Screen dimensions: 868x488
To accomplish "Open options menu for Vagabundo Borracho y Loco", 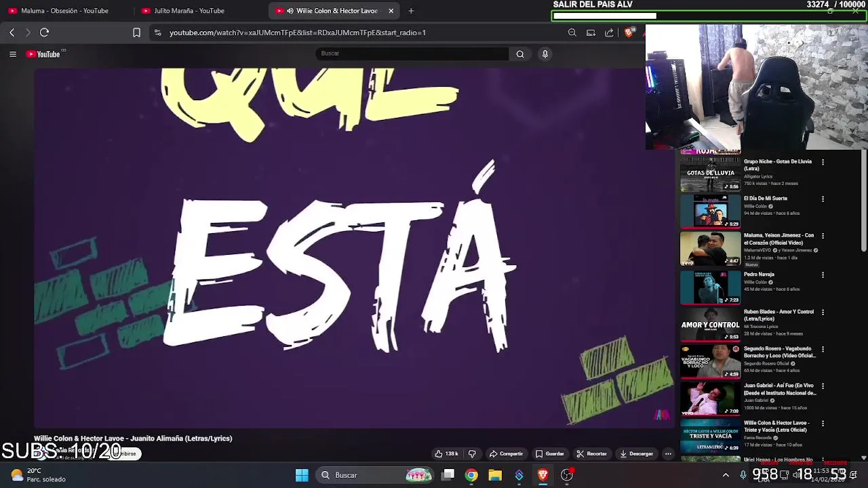I will click(823, 350).
